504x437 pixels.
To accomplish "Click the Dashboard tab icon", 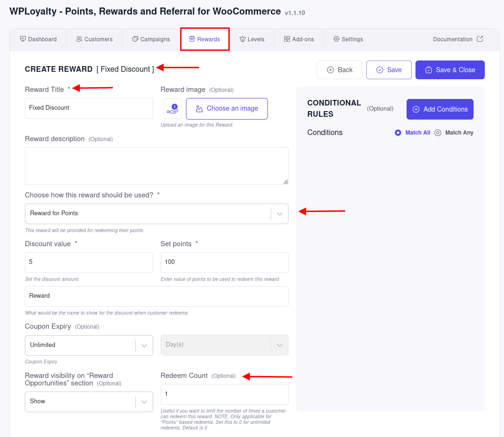I will [x=23, y=39].
